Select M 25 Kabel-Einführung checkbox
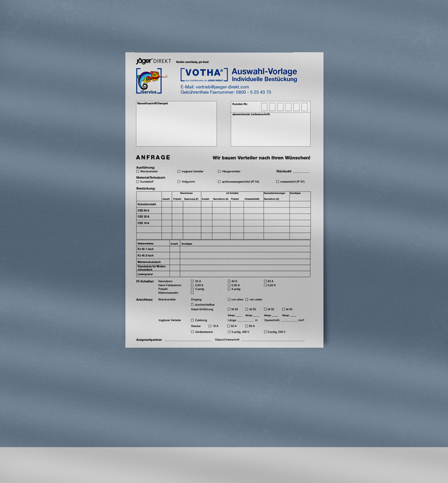This screenshot has height=483, width=448. pyautogui.click(x=246, y=310)
